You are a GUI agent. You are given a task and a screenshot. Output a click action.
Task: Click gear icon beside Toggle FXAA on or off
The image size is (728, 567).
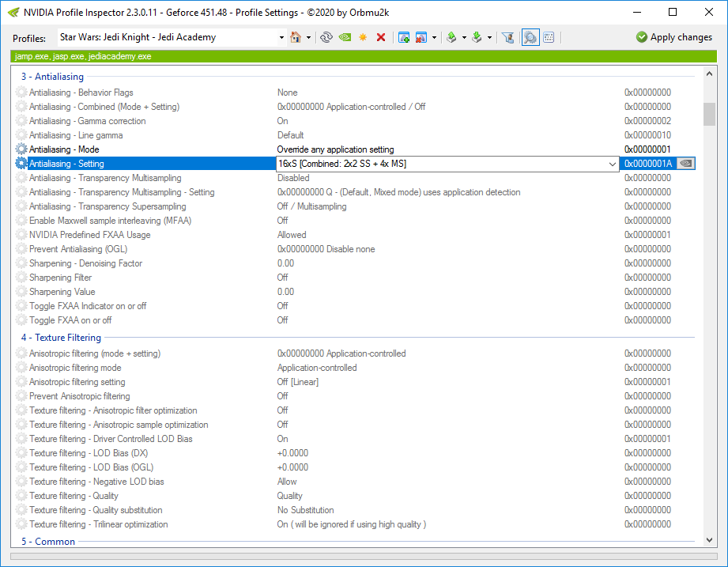pos(21,320)
